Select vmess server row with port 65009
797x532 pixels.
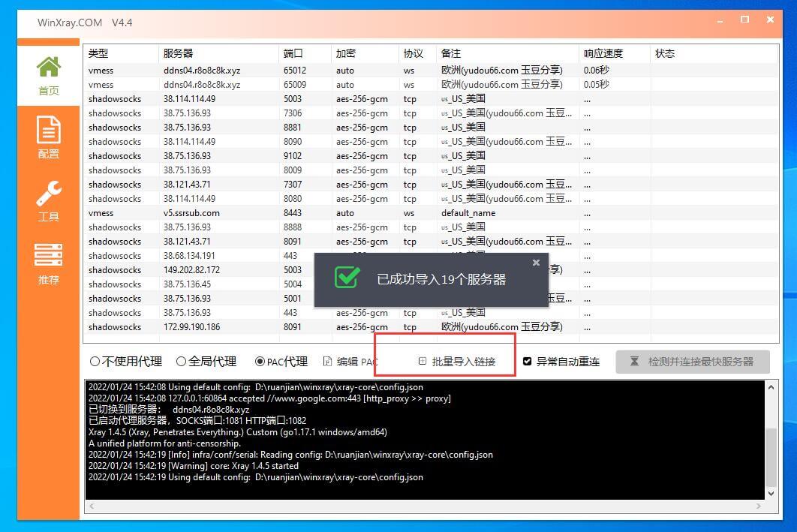[x=431, y=84]
